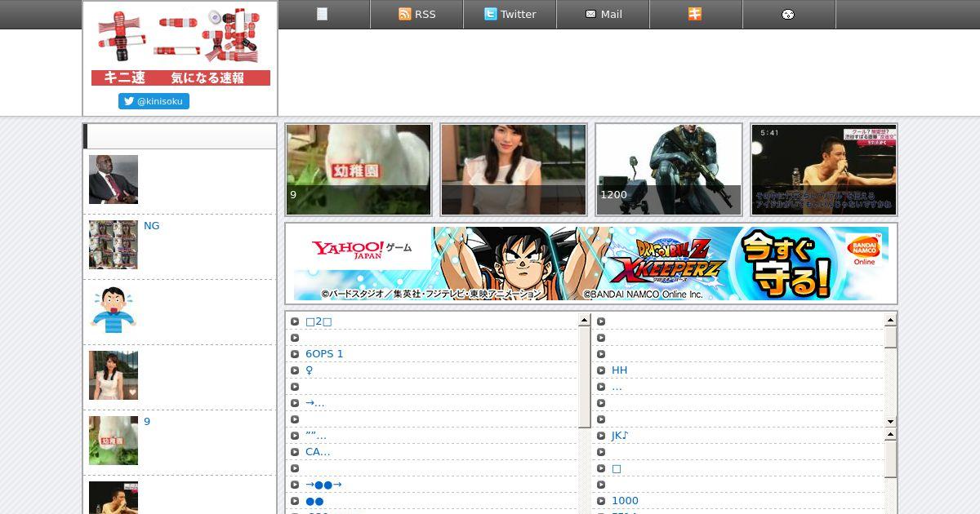Follow @kinisoku via the Twitter button
The width and height of the screenshot is (980, 514).
click(154, 101)
